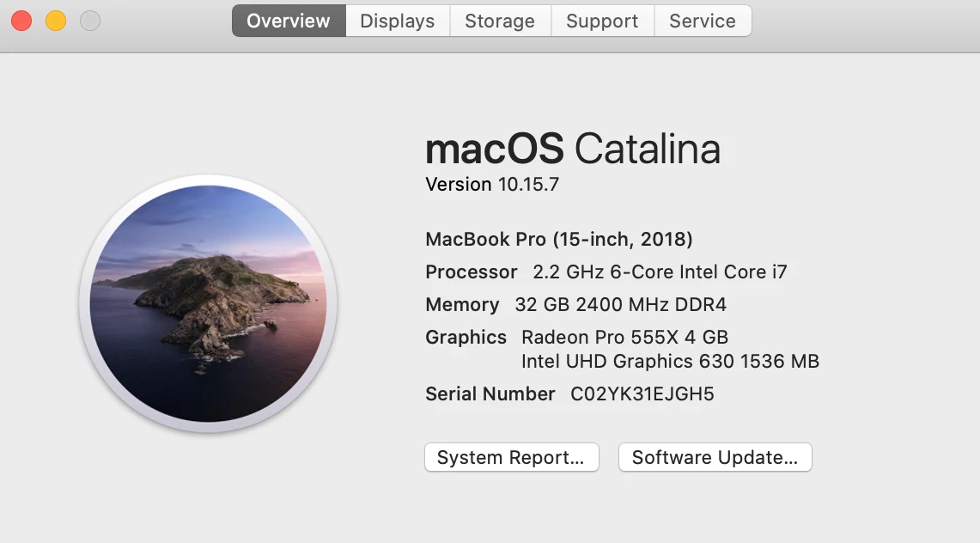Launch Software Update
Viewport: 980px width, 543px height.
(x=715, y=458)
